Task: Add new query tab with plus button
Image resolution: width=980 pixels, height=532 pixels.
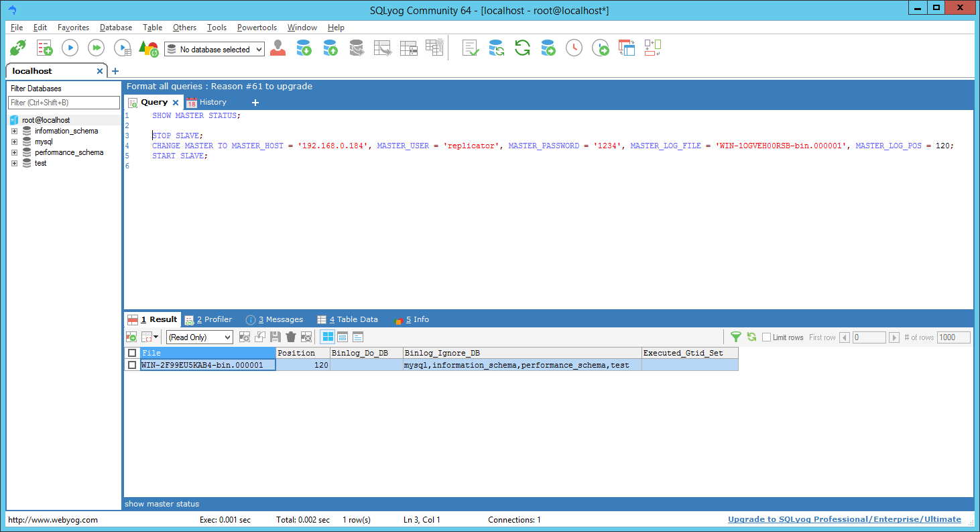Action: (x=255, y=103)
